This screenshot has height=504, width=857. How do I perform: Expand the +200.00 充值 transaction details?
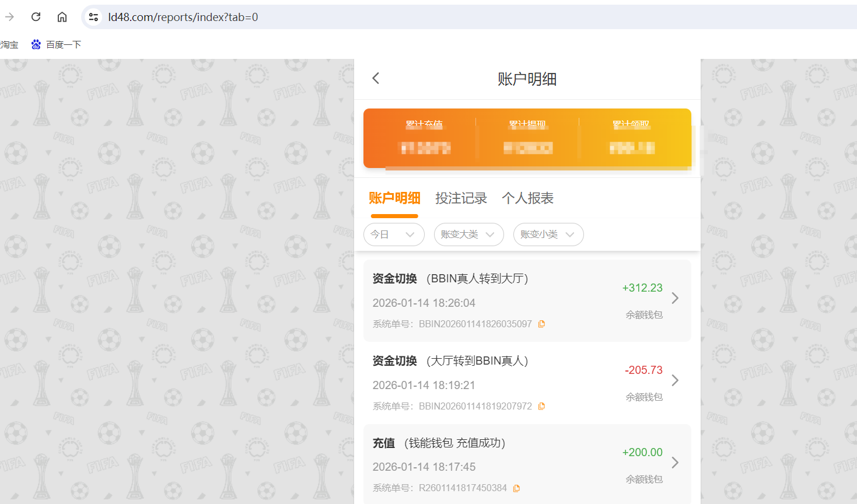pos(675,463)
